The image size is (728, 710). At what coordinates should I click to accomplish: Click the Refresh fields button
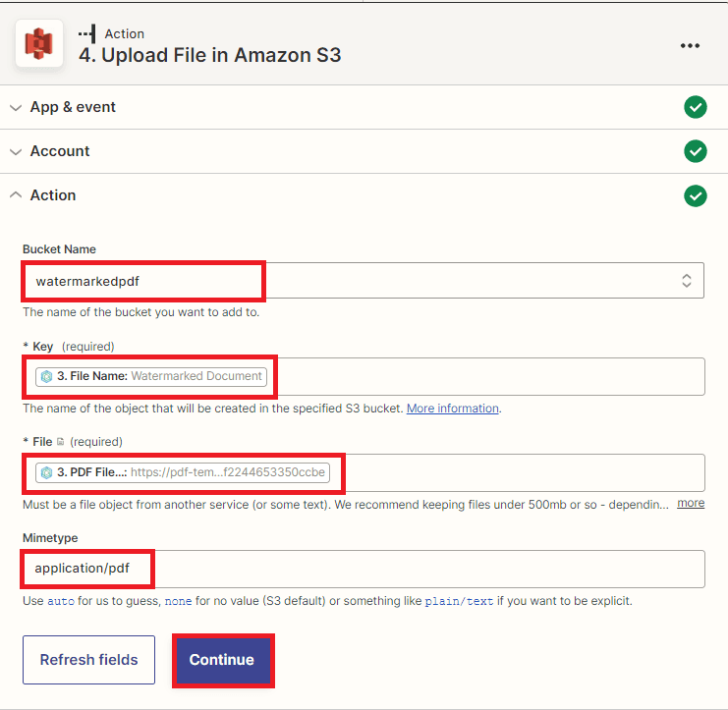(88, 660)
